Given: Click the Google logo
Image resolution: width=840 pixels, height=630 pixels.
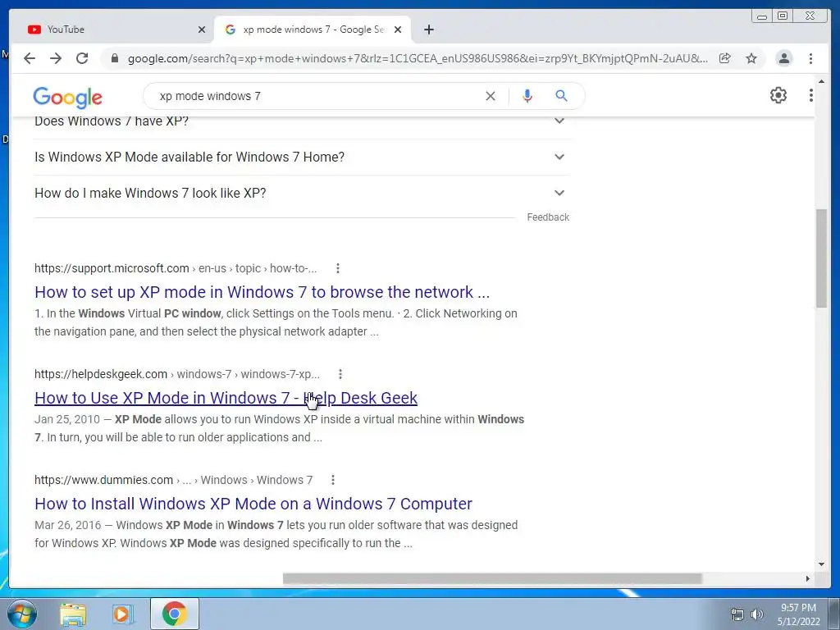Looking at the screenshot, I should click(67, 97).
